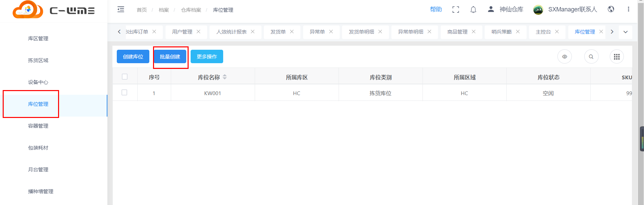
Task: Close the 商品管理 tab
Action: [x=474, y=32]
